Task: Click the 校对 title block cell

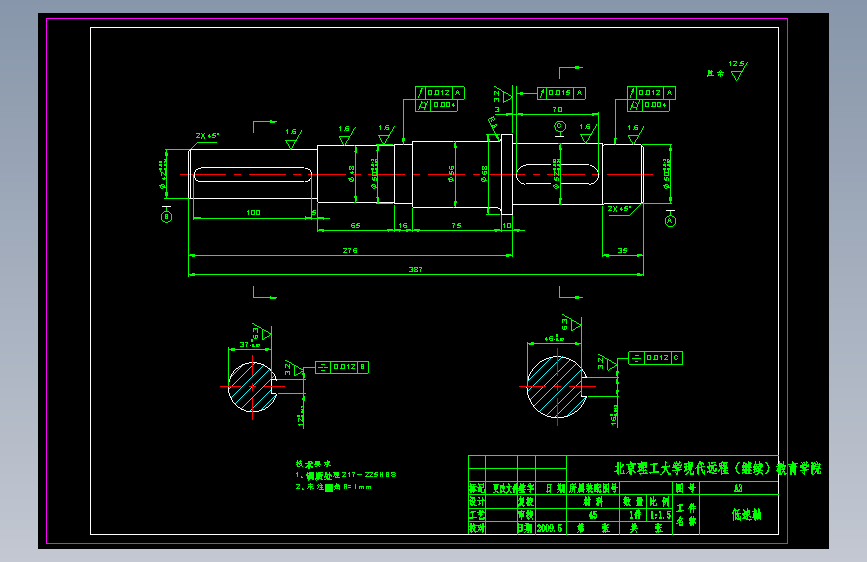Action: tap(477, 528)
